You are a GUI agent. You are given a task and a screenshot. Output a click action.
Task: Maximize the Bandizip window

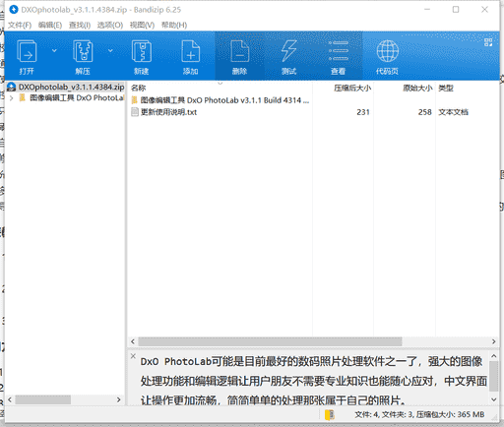coord(456,10)
